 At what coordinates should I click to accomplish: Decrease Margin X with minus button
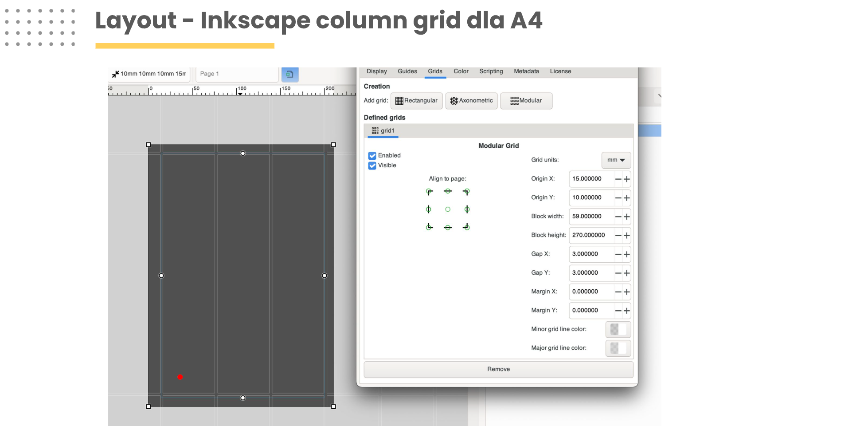(x=618, y=292)
